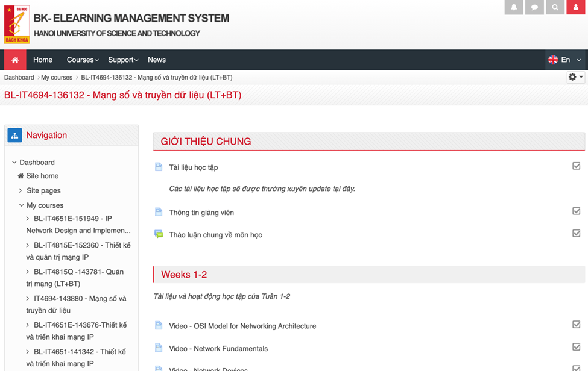The height and width of the screenshot is (371, 588).
Task: Open the Support menu
Action: click(123, 60)
